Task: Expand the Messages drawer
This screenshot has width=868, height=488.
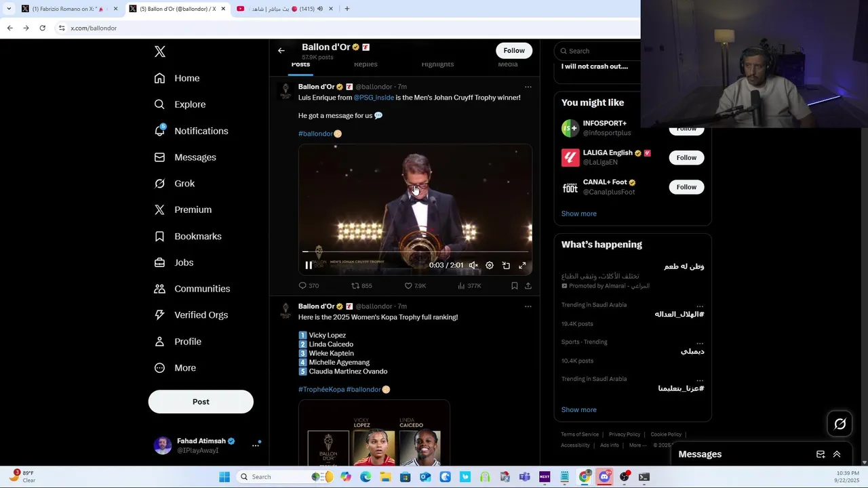Action: click(837, 454)
